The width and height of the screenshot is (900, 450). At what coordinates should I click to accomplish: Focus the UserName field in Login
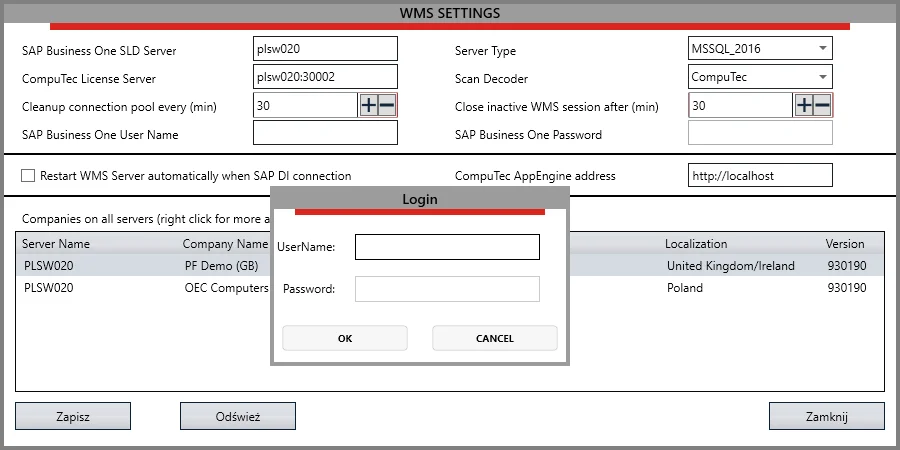click(x=447, y=247)
